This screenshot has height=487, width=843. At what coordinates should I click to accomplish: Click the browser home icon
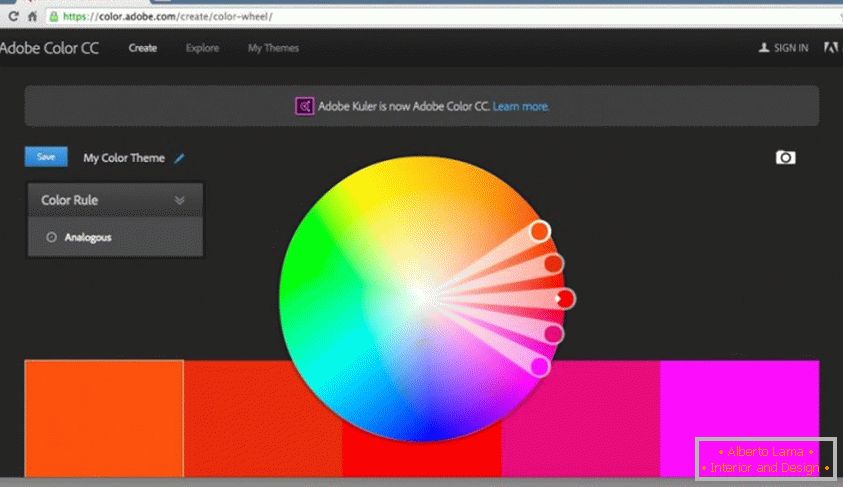pos(32,17)
